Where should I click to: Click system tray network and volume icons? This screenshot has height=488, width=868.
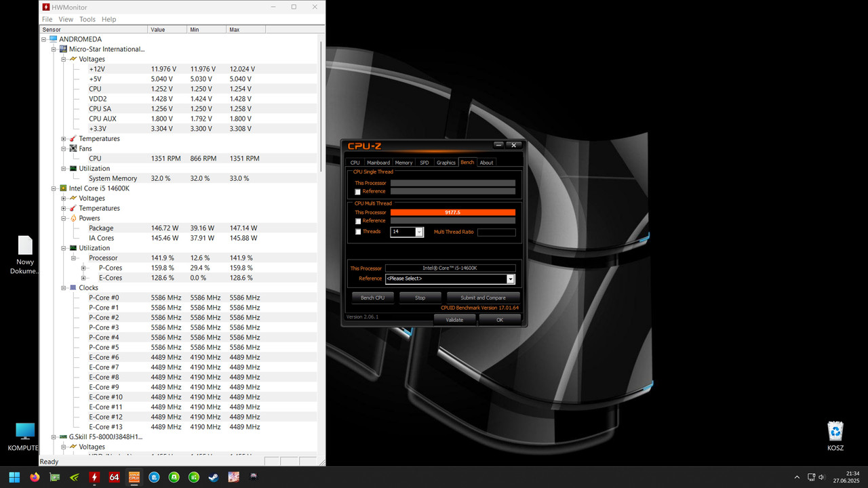[818, 477]
